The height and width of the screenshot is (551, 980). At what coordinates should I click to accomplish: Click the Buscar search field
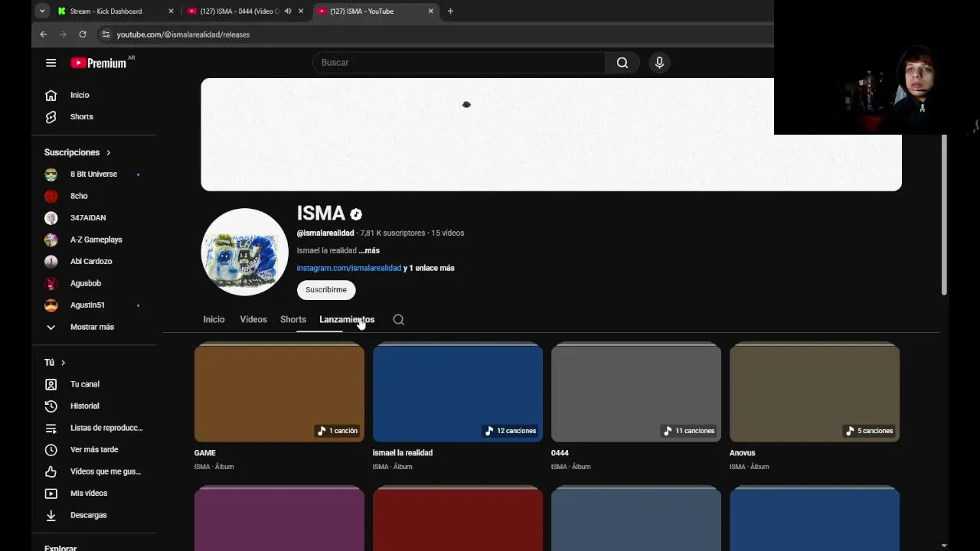[459, 63]
